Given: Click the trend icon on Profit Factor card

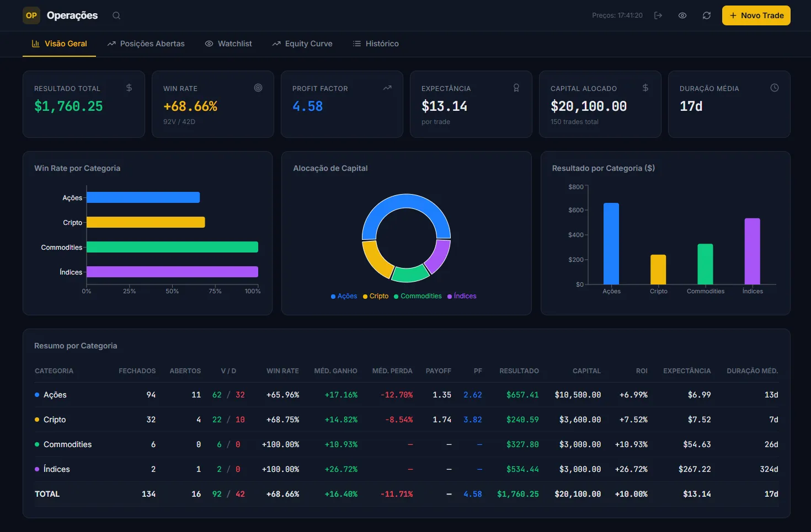Looking at the screenshot, I should [x=387, y=88].
